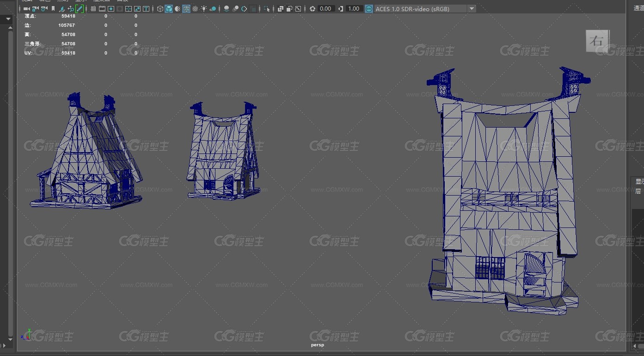Open the left panel dropdown arrow at top
Viewport: 644px width, 356px height.
click(x=8, y=19)
